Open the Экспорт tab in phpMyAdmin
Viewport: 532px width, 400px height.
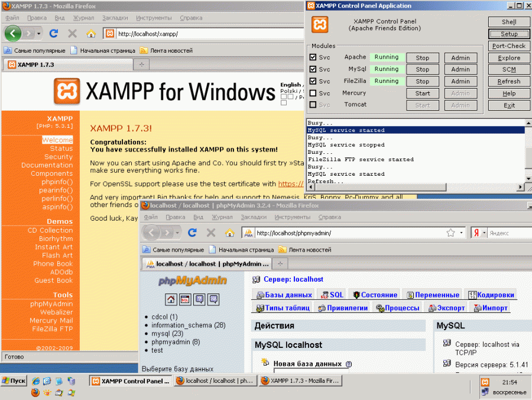pos(446,308)
